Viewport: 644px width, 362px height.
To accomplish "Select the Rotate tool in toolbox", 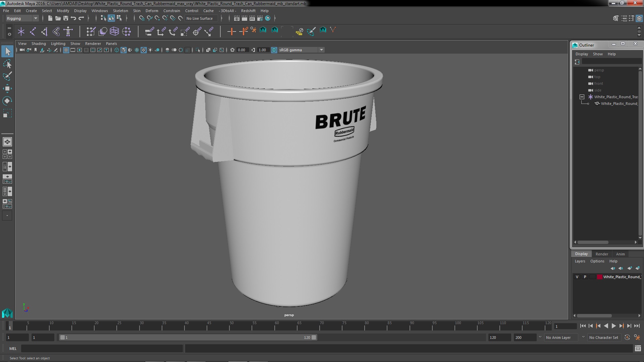I will [7, 101].
